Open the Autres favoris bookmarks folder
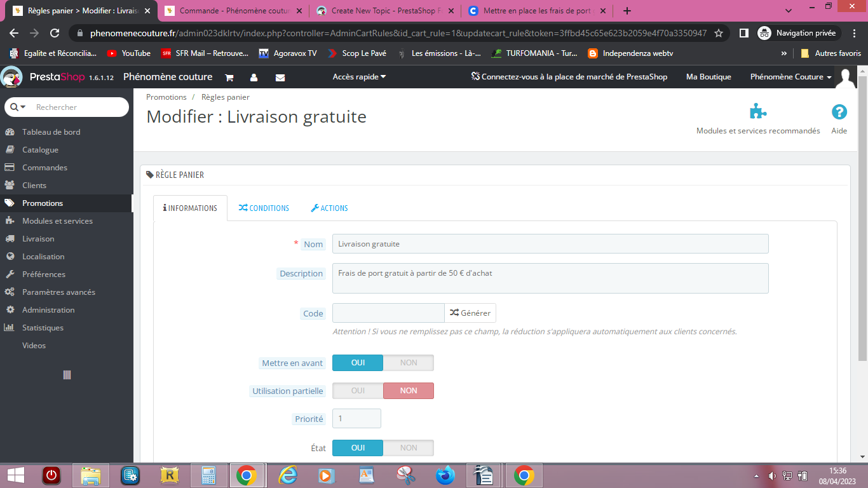868x488 pixels. [x=831, y=53]
